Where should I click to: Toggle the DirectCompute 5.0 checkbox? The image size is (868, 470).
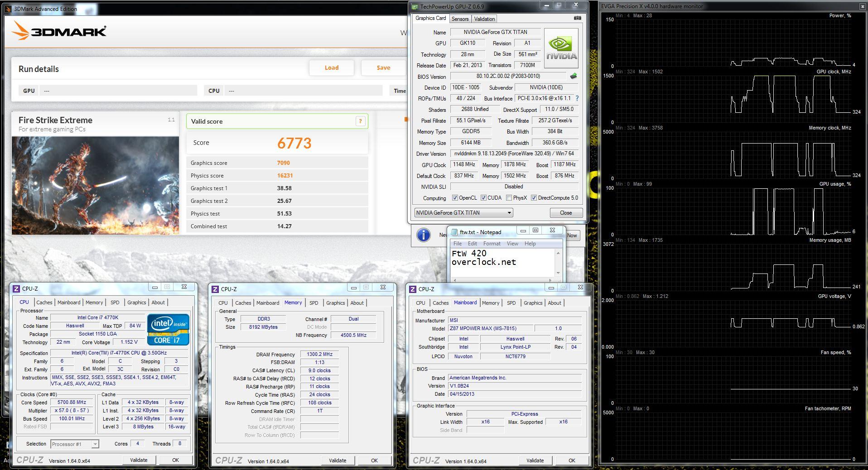coord(534,198)
